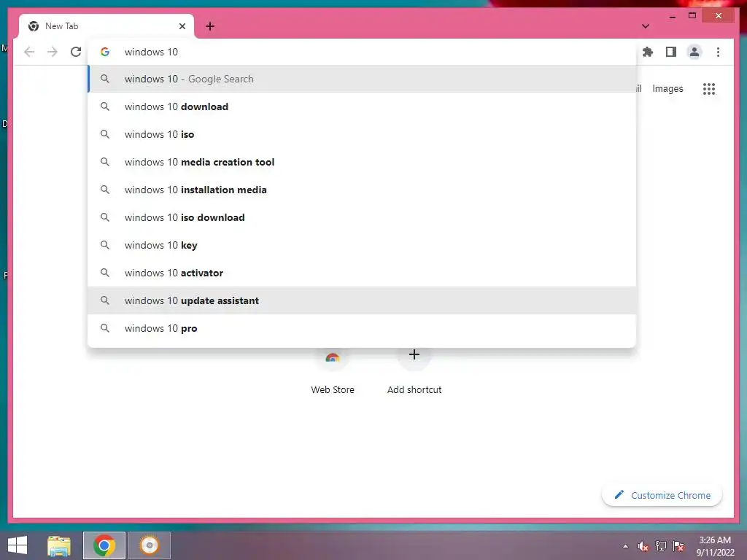Open the Web Store shortcut
Image resolution: width=747 pixels, height=560 pixels.
[333, 373]
